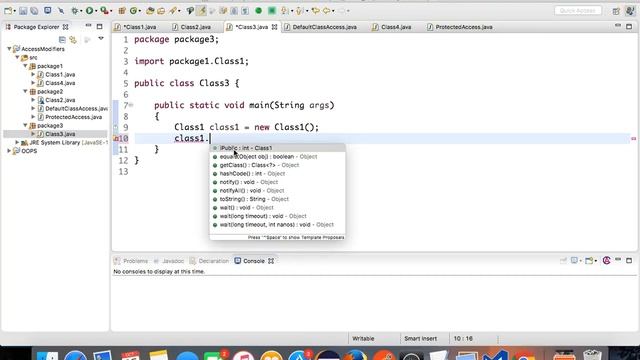Choose hashCode() completion proposal

(x=277, y=173)
